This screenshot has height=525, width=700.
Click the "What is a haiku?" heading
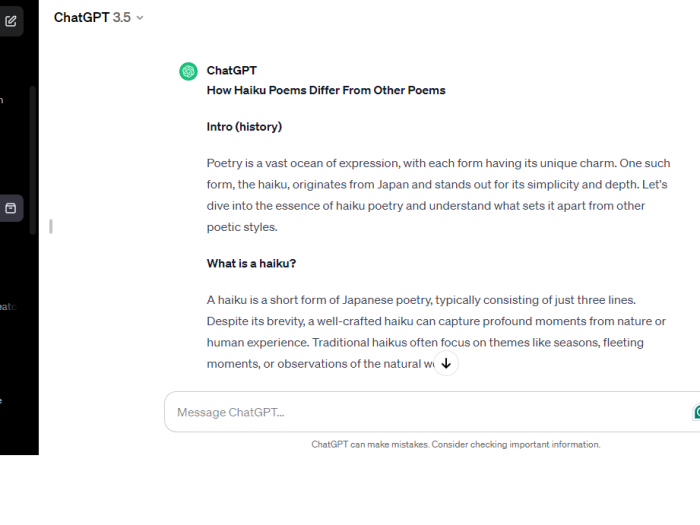[251, 263]
